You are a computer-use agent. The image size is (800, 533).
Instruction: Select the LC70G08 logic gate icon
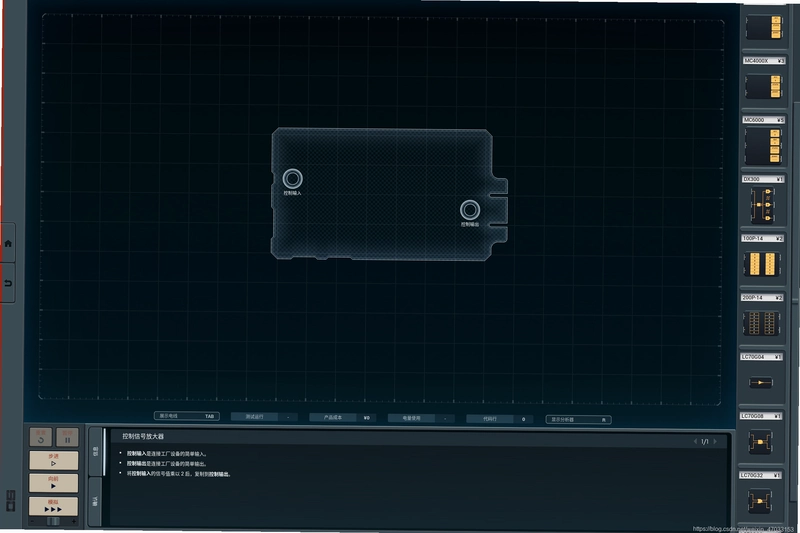coord(760,442)
